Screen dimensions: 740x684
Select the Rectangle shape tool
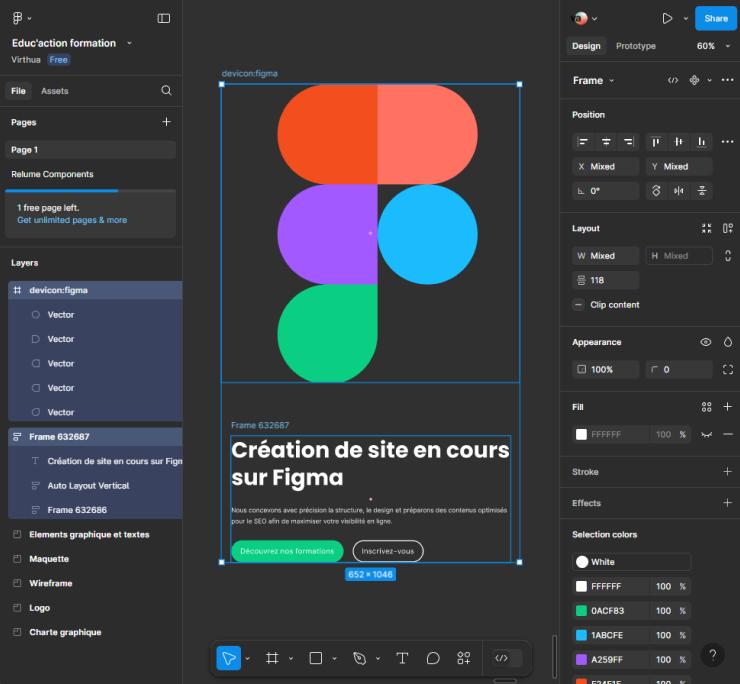point(316,658)
